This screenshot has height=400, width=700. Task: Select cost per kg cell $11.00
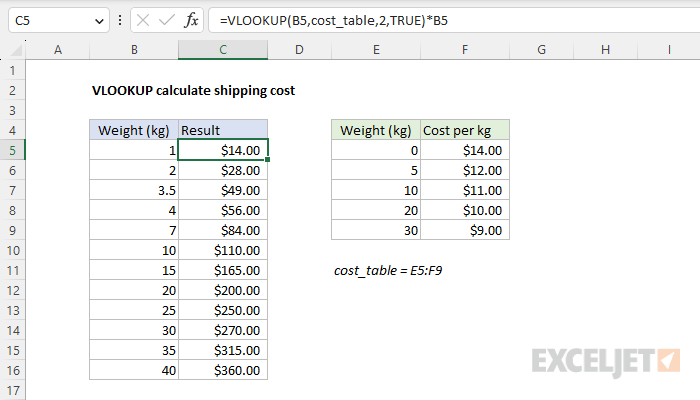[465, 190]
